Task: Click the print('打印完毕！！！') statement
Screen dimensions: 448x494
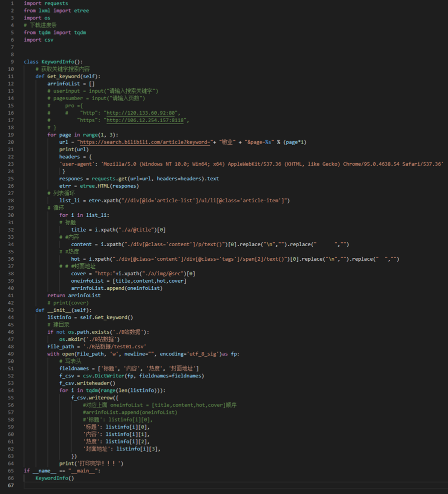Action: point(91,463)
